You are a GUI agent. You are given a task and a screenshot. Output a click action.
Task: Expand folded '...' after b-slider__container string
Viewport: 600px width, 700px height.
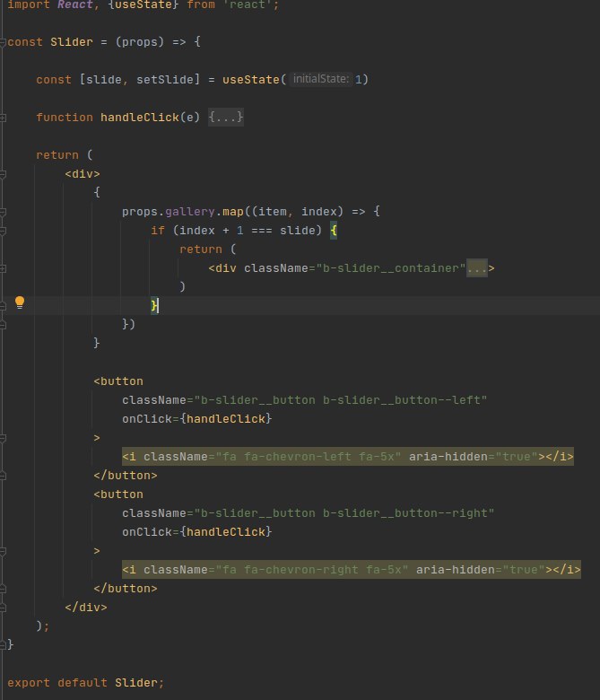click(477, 268)
